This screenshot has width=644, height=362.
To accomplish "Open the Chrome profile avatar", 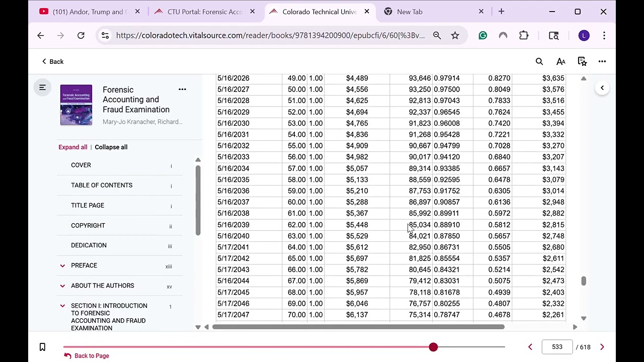I will (x=584, y=35).
